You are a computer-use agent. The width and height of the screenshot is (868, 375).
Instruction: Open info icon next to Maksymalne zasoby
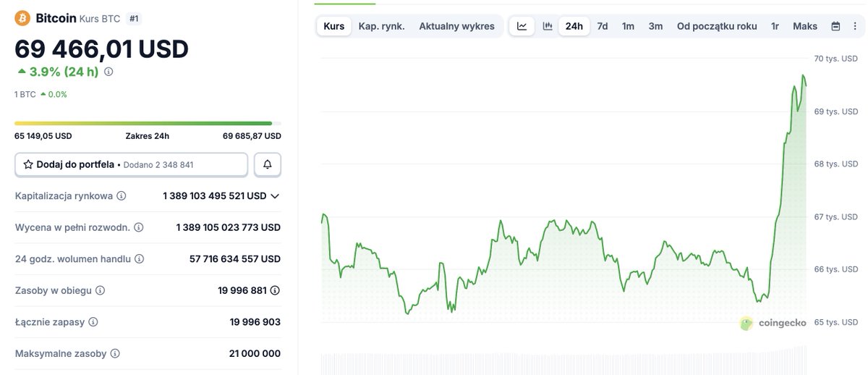[x=115, y=354]
